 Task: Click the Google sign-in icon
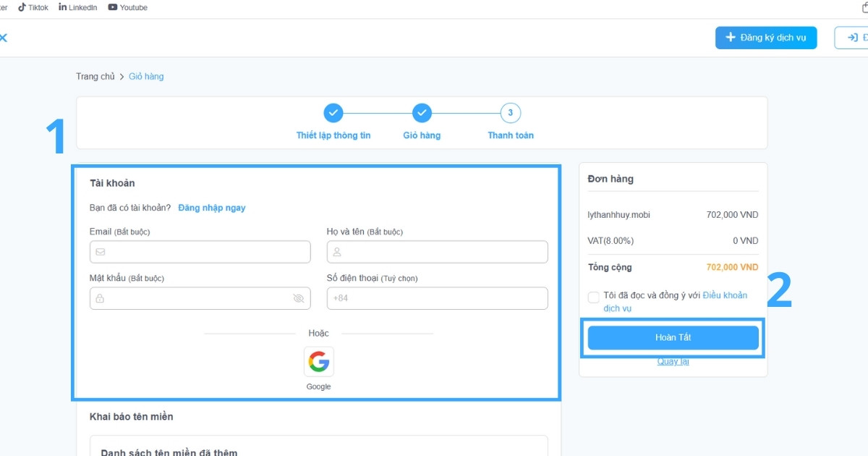click(x=318, y=361)
